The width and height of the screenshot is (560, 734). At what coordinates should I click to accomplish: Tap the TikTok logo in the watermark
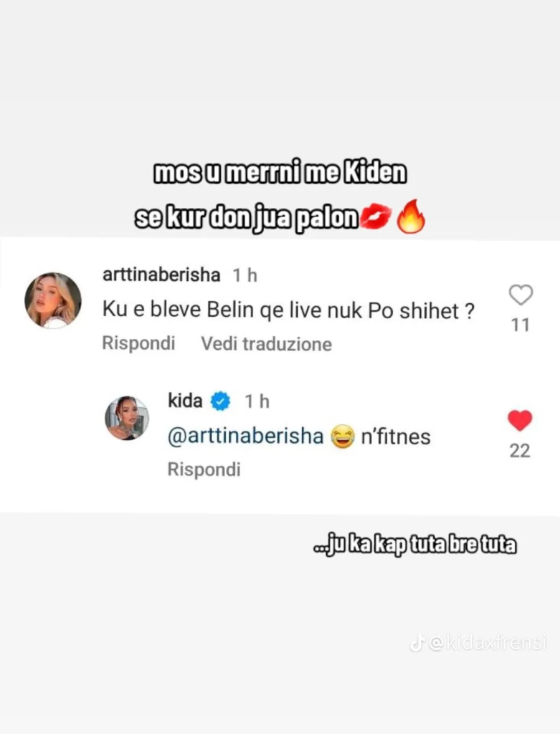point(417,644)
